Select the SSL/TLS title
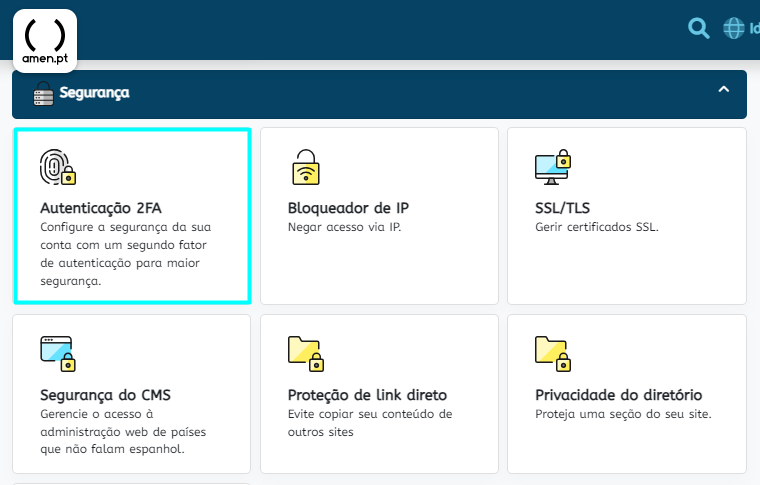 point(563,208)
